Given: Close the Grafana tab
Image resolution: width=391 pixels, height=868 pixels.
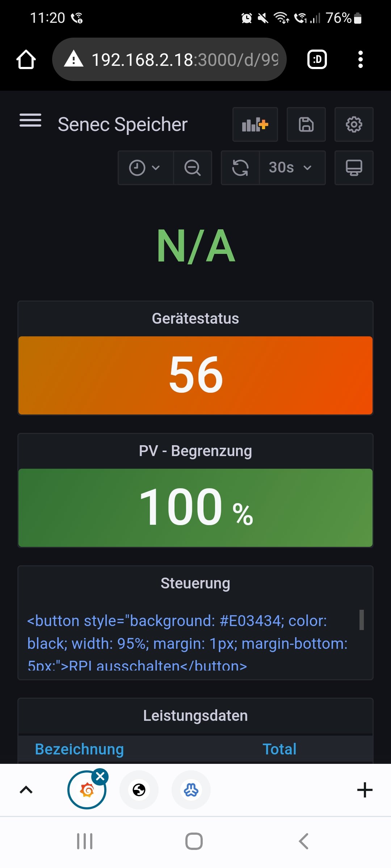Looking at the screenshot, I should click(x=100, y=776).
